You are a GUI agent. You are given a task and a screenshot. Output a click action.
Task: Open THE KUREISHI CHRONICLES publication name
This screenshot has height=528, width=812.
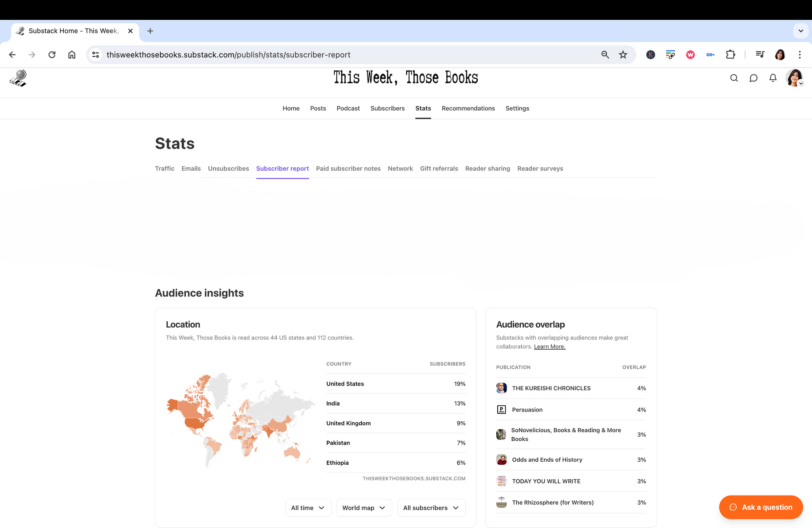[x=551, y=388]
